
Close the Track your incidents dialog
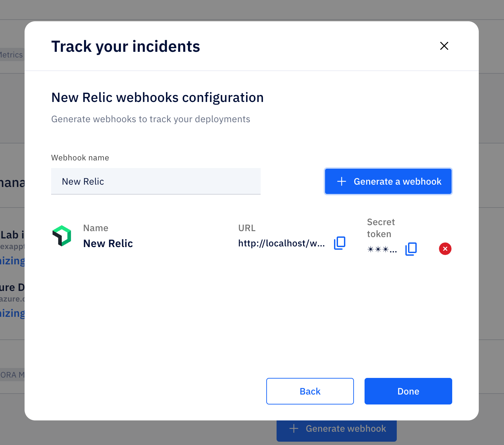444,46
